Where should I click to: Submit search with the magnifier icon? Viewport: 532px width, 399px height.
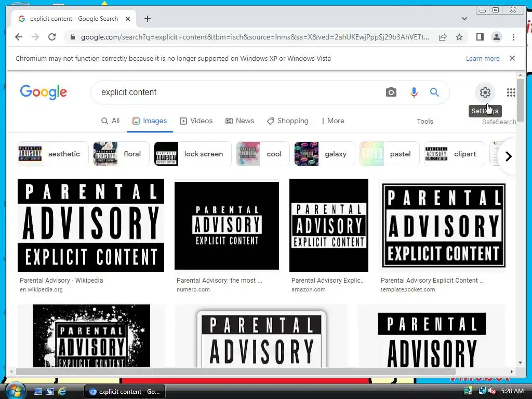pos(434,92)
